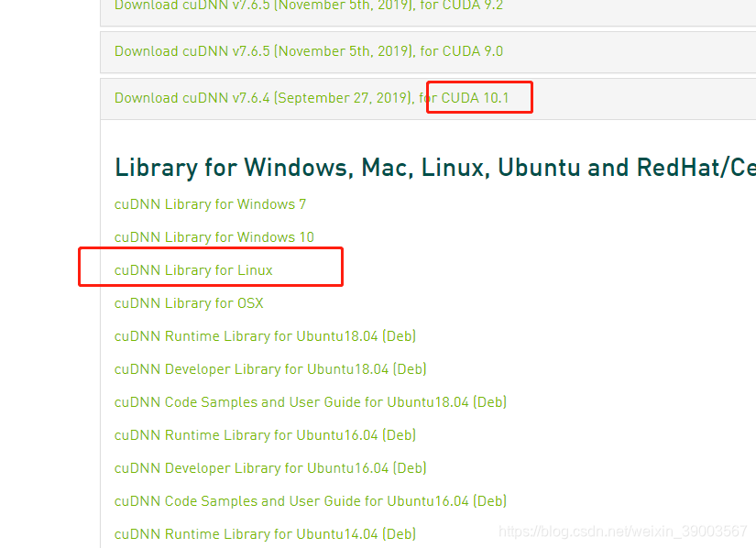Open cuDNN Library for Windows 10
756x548 pixels.
pyautogui.click(x=214, y=237)
